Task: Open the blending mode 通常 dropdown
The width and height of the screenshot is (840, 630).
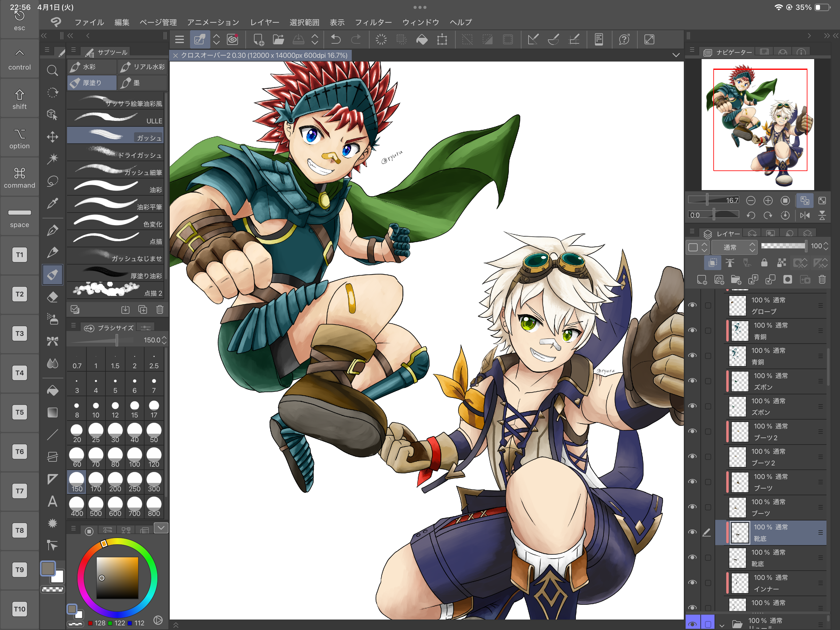Action: point(734,247)
